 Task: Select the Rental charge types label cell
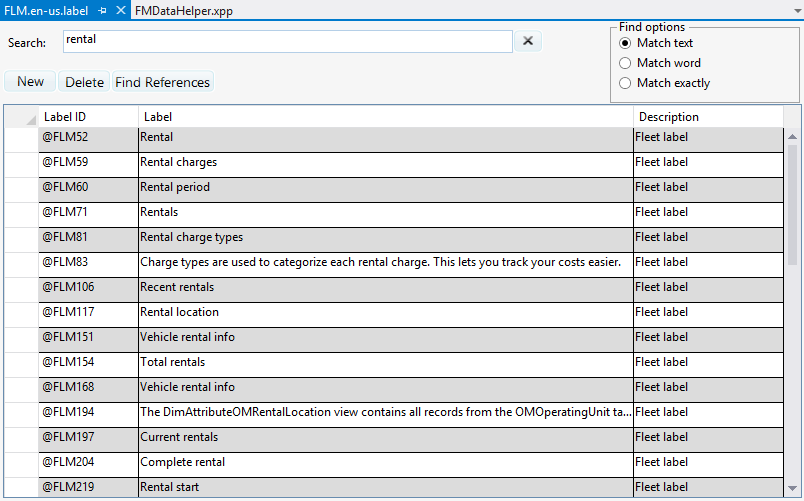pos(385,237)
